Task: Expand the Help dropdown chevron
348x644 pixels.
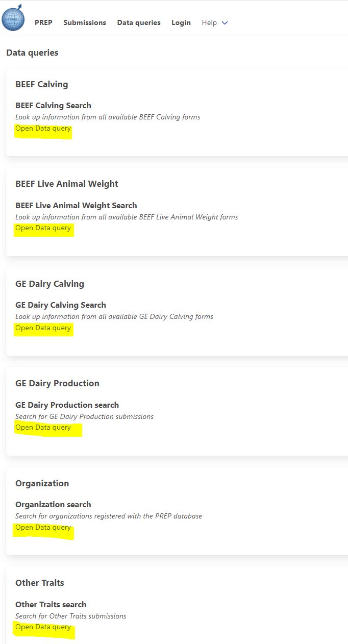Action: pos(225,23)
